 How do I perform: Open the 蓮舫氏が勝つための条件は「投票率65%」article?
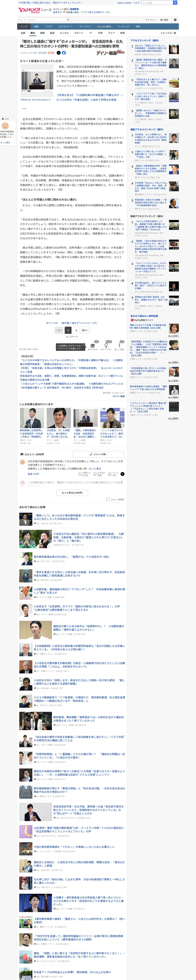point(88,628)
